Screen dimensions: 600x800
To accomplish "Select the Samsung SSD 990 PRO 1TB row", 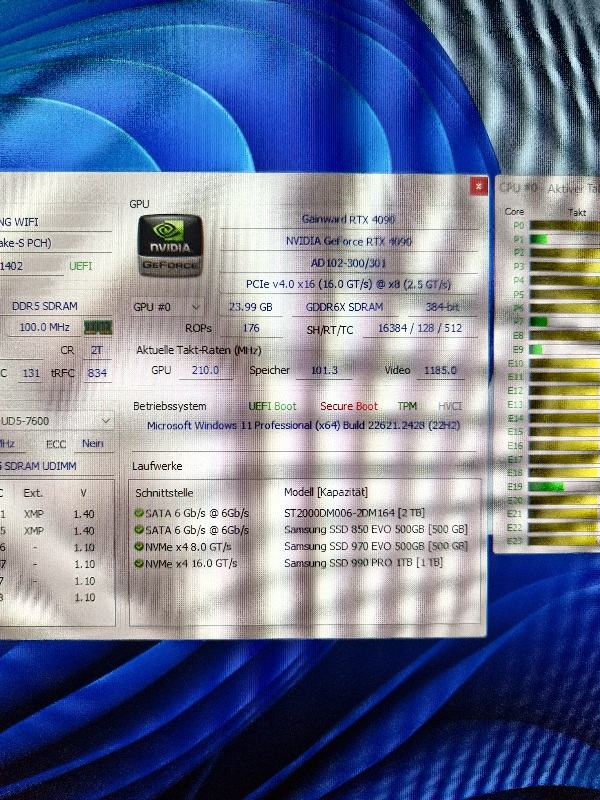I will (305, 563).
